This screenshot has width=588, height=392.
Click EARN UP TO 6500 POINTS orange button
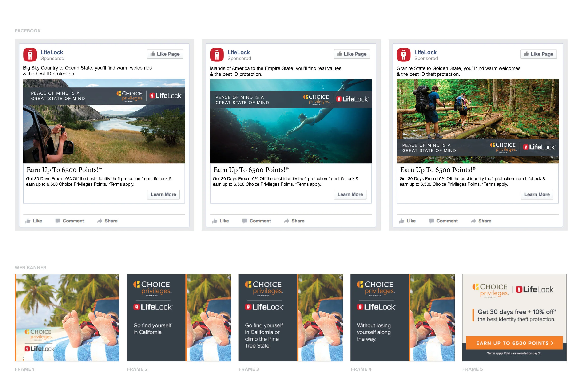pos(514,343)
